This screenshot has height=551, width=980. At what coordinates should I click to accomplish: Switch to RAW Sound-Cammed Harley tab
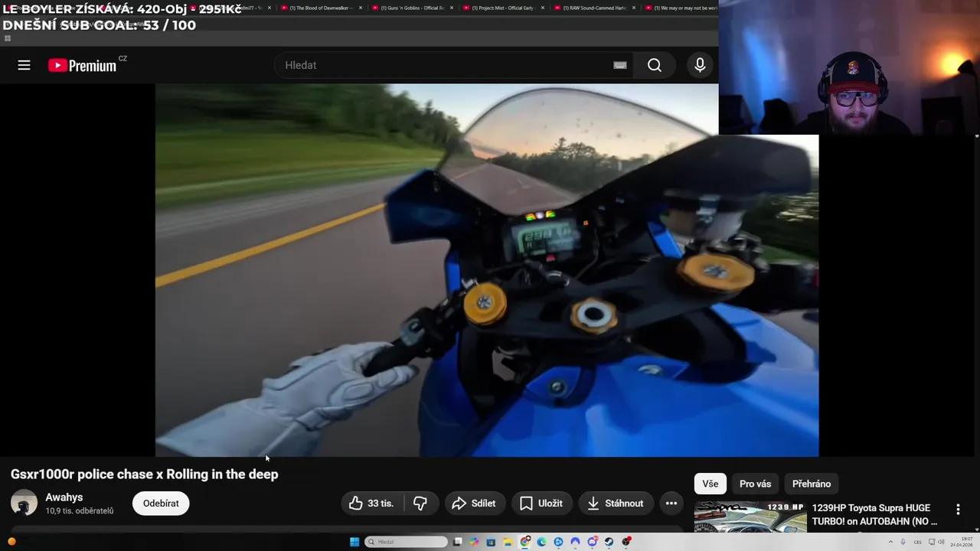(595, 8)
